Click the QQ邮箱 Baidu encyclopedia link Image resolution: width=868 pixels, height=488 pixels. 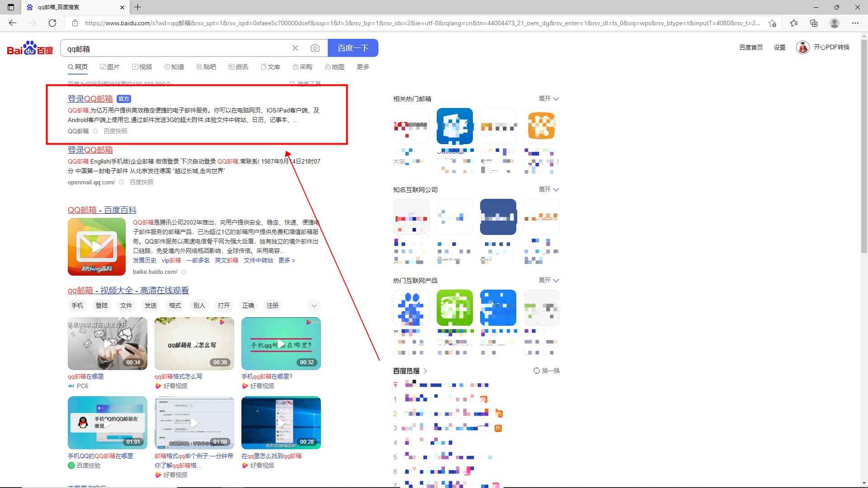click(x=101, y=210)
